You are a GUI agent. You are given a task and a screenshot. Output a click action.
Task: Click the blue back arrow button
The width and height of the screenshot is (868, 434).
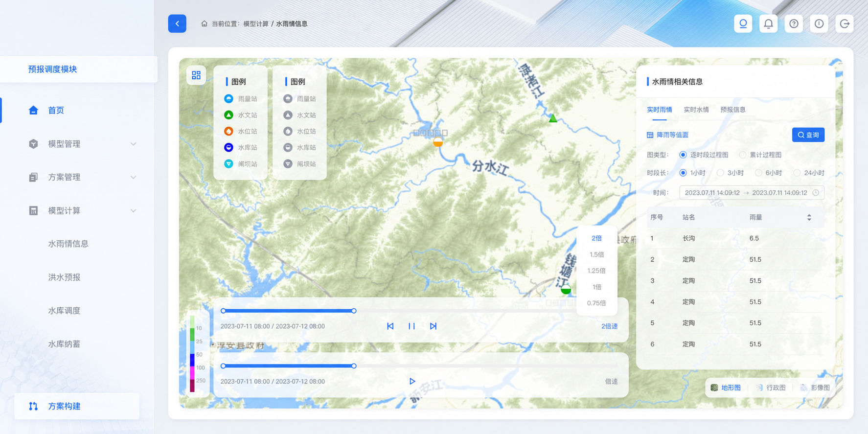coord(177,23)
